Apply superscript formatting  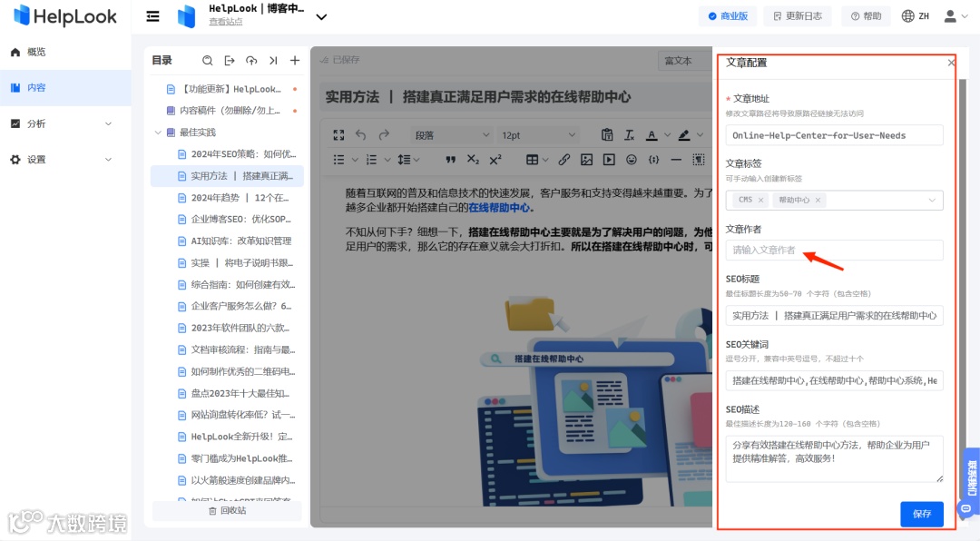click(x=495, y=159)
